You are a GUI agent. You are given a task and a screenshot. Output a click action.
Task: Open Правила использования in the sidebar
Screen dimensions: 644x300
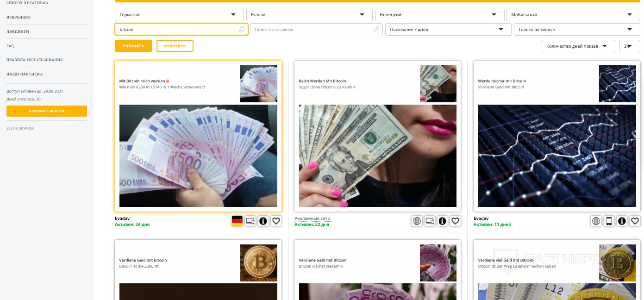(35, 60)
